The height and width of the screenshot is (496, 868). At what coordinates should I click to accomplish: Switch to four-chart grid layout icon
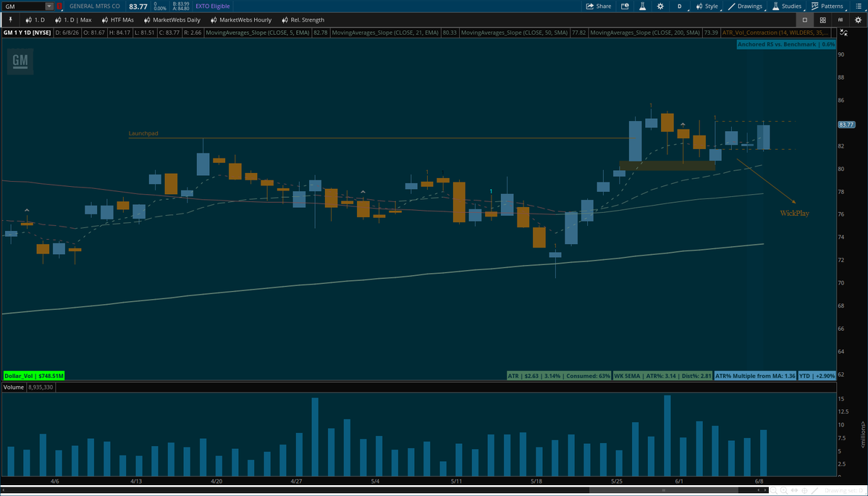pyautogui.click(x=823, y=20)
